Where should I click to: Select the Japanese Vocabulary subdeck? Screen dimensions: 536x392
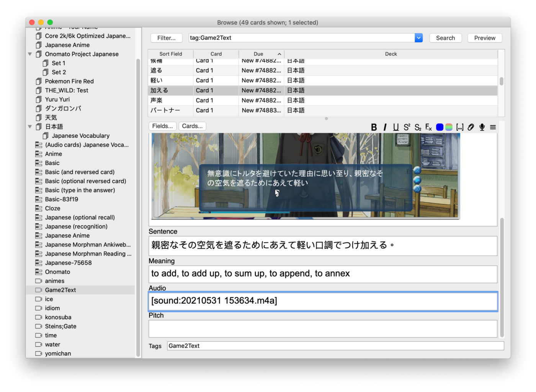pos(81,136)
